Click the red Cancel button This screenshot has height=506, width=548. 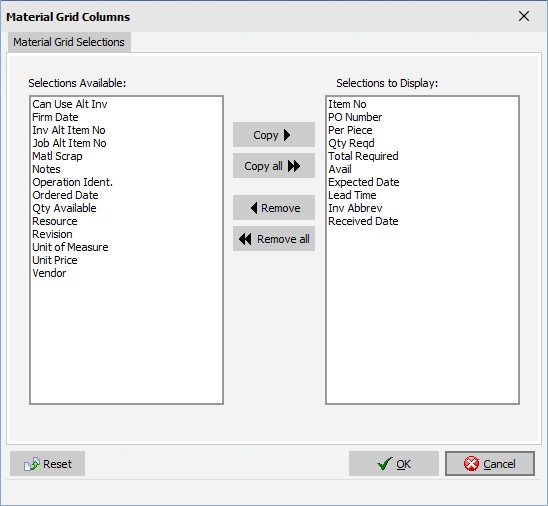click(490, 464)
